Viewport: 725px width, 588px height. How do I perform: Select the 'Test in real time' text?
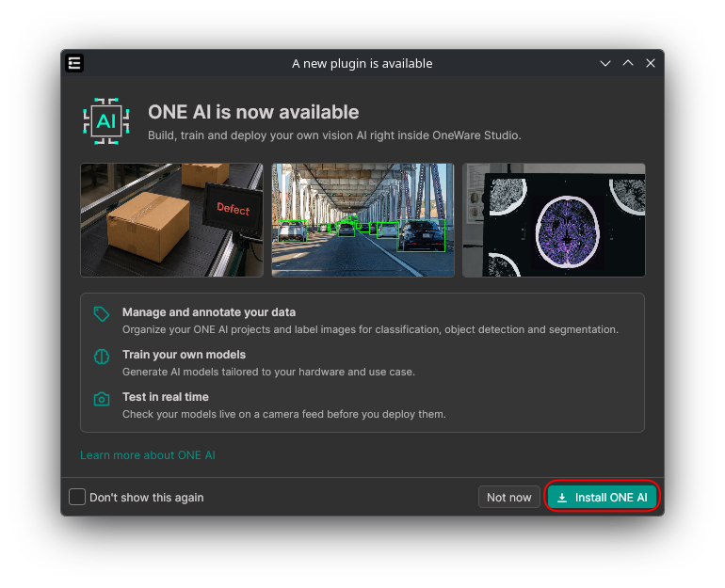click(x=166, y=397)
